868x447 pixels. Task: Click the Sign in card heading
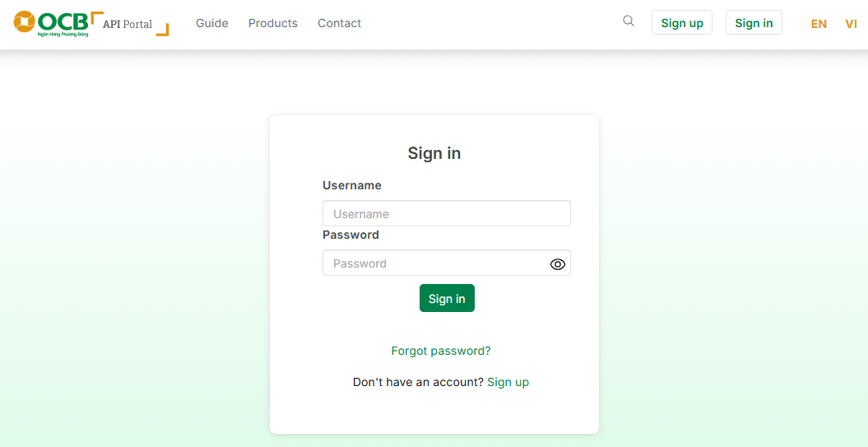click(434, 153)
